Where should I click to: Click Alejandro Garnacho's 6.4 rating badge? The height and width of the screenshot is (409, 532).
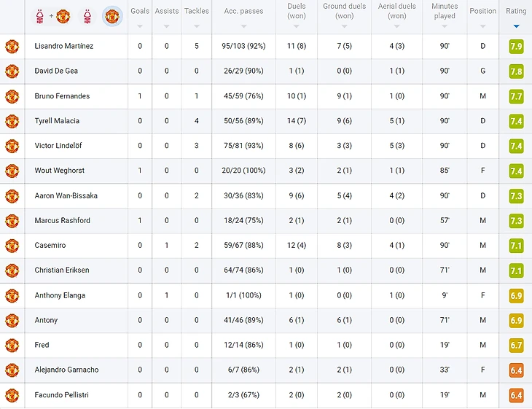tap(515, 370)
